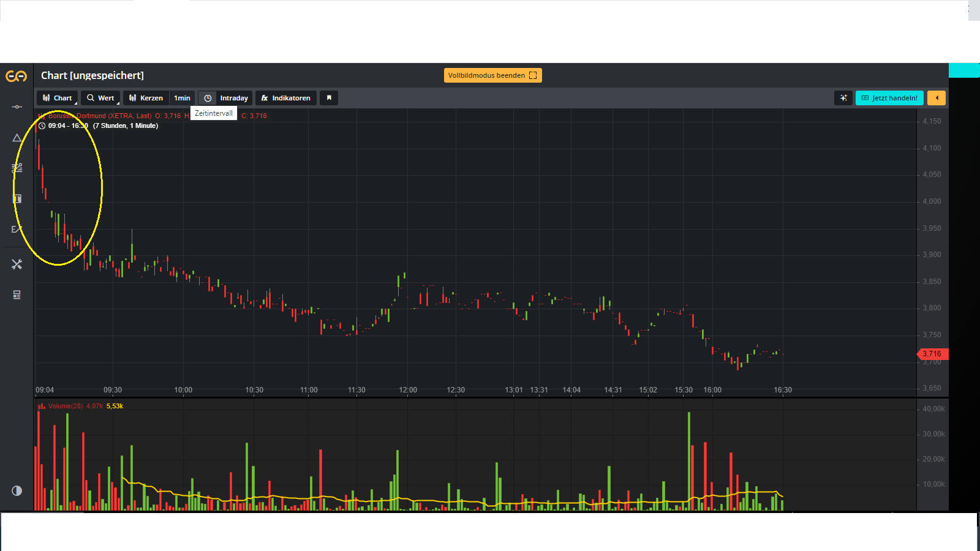Click the orange infinity logo
This screenshot has width=980, height=551.
pos(17,76)
